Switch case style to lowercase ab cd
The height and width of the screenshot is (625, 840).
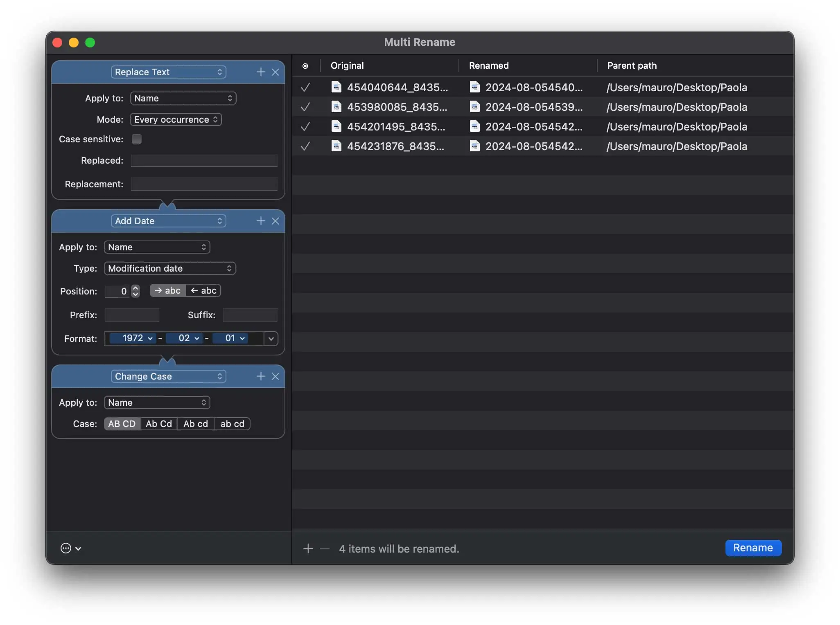[232, 424]
